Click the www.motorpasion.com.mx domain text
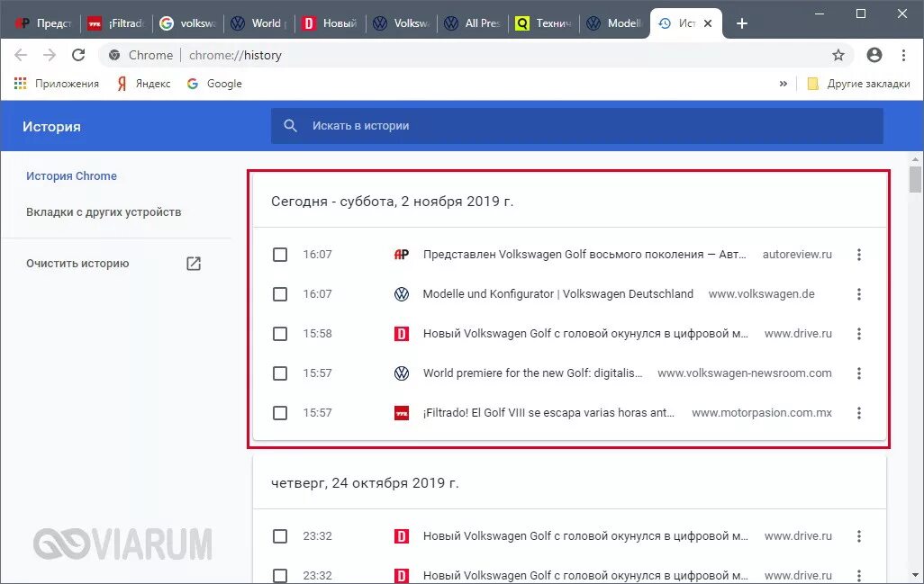The width and height of the screenshot is (924, 584). [x=762, y=413]
